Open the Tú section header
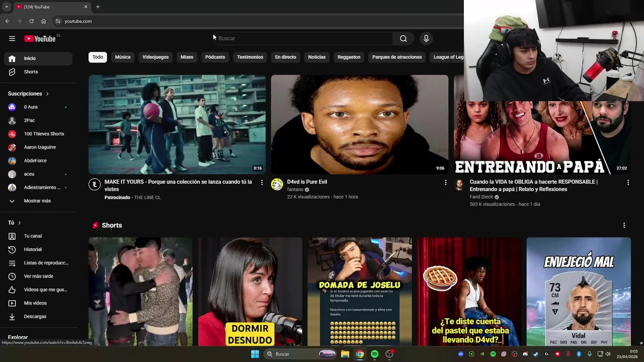This screenshot has width=644, height=362. pyautogui.click(x=15, y=223)
